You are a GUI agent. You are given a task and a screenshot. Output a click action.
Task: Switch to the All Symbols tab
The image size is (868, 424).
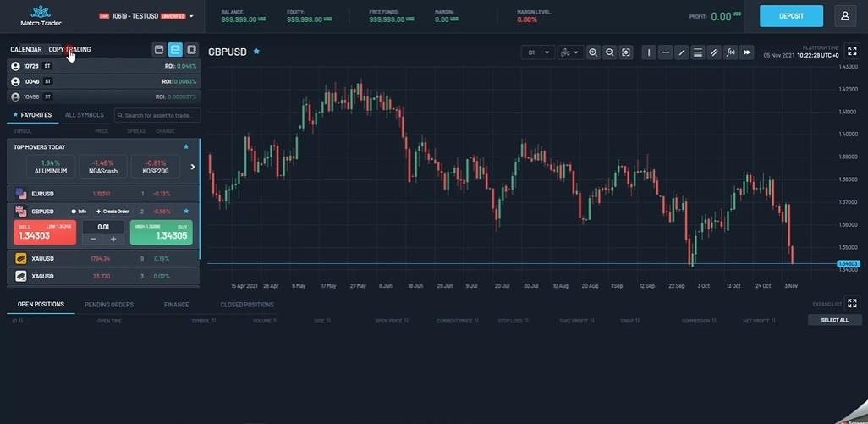[x=84, y=115]
